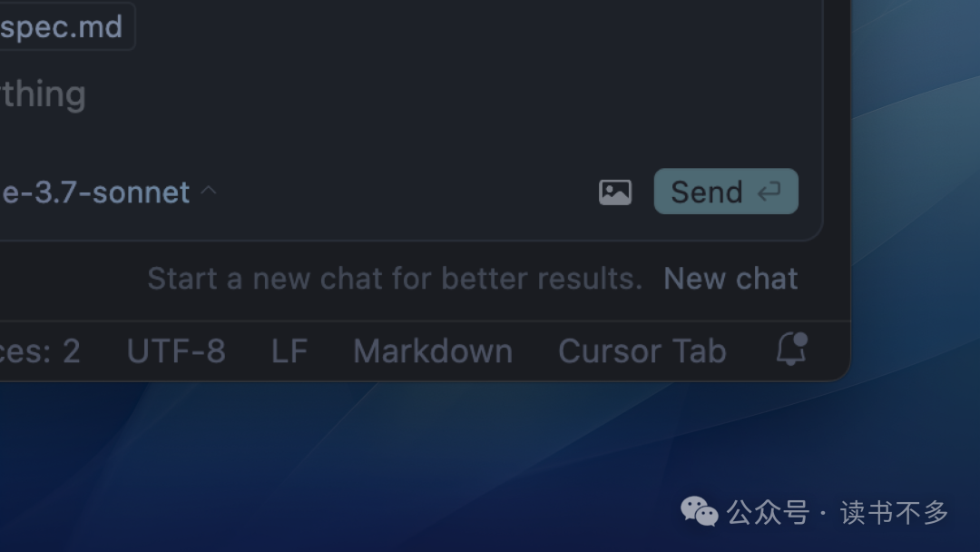
Task: Attach an image using the picture icon
Action: tap(615, 192)
